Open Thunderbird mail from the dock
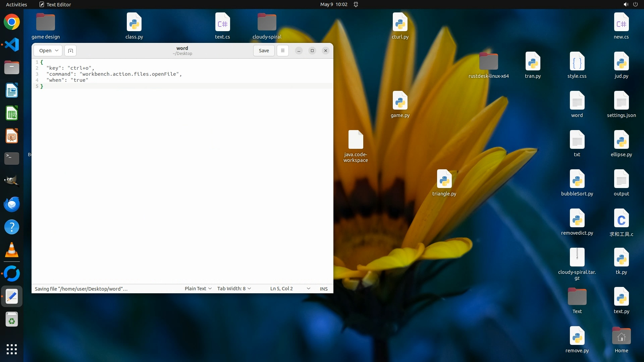Image resolution: width=644 pixels, height=362 pixels. pos(12,204)
